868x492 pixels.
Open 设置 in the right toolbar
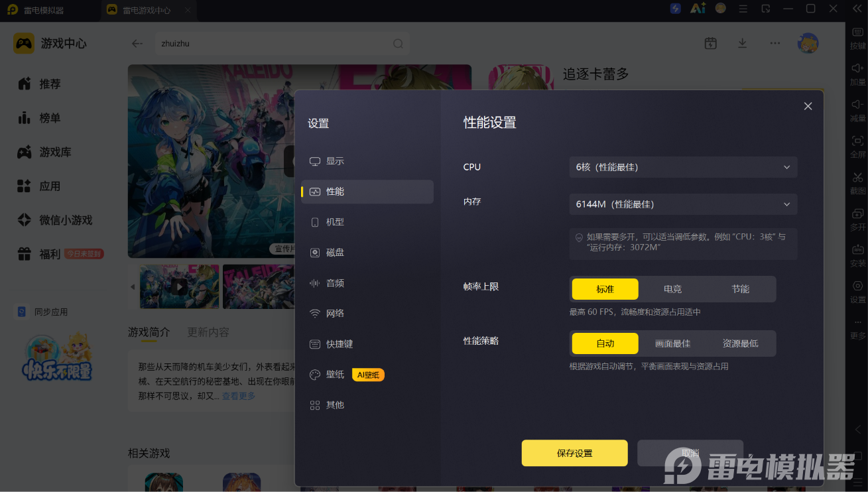click(x=858, y=292)
